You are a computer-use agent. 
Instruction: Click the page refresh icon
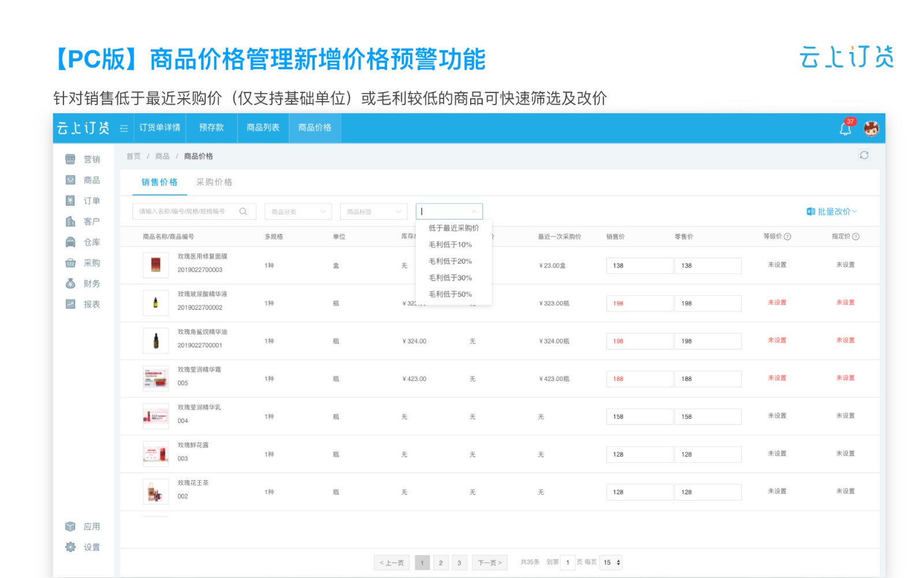864,155
